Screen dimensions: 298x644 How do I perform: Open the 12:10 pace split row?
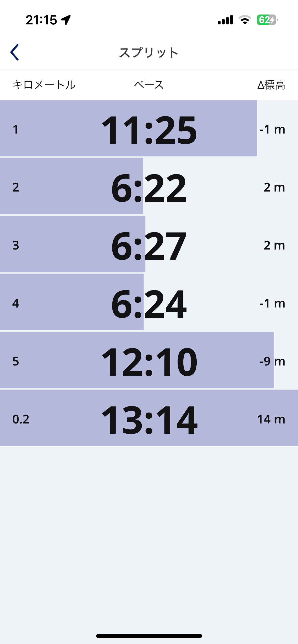[149, 361]
